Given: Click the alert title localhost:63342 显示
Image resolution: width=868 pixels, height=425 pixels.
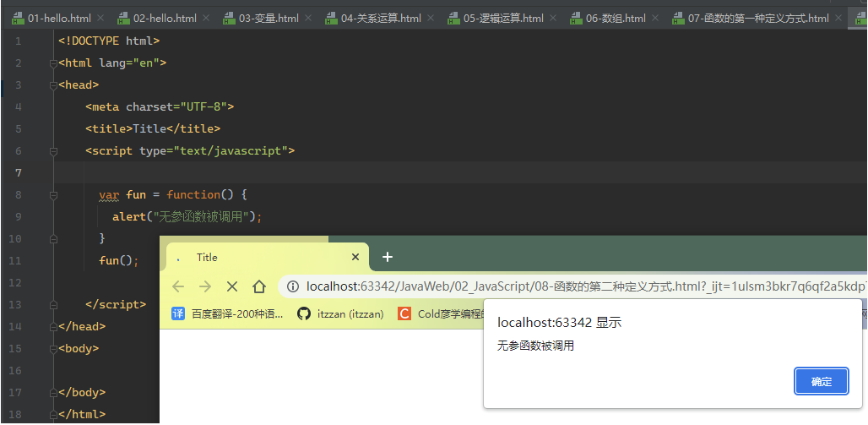Looking at the screenshot, I should tap(559, 323).
